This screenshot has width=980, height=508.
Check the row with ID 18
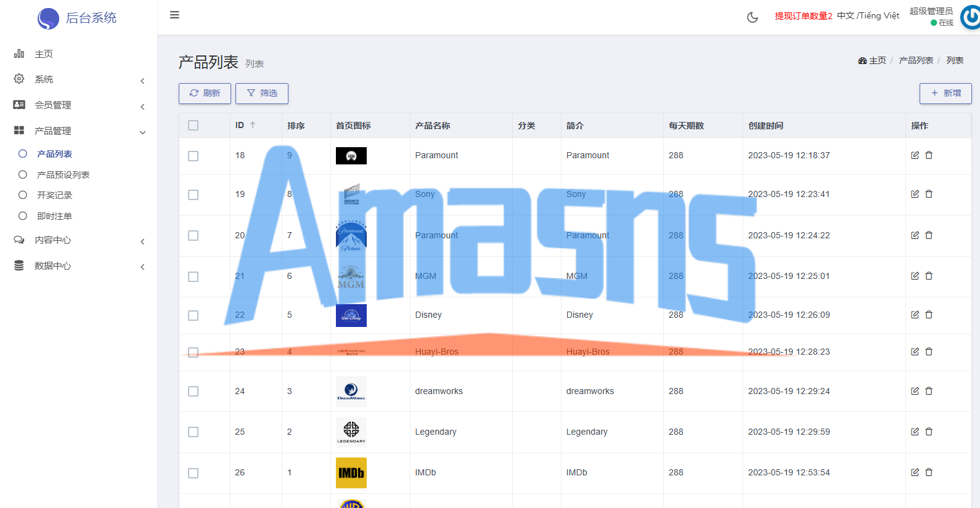coord(194,156)
